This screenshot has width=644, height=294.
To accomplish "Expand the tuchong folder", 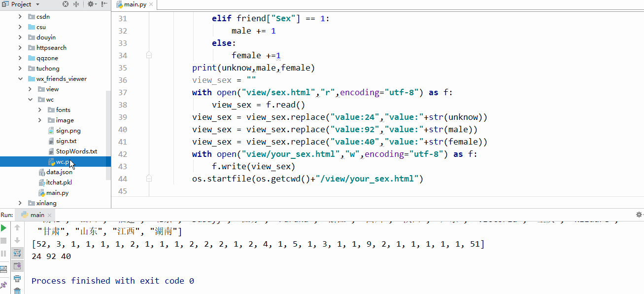I will [20, 68].
